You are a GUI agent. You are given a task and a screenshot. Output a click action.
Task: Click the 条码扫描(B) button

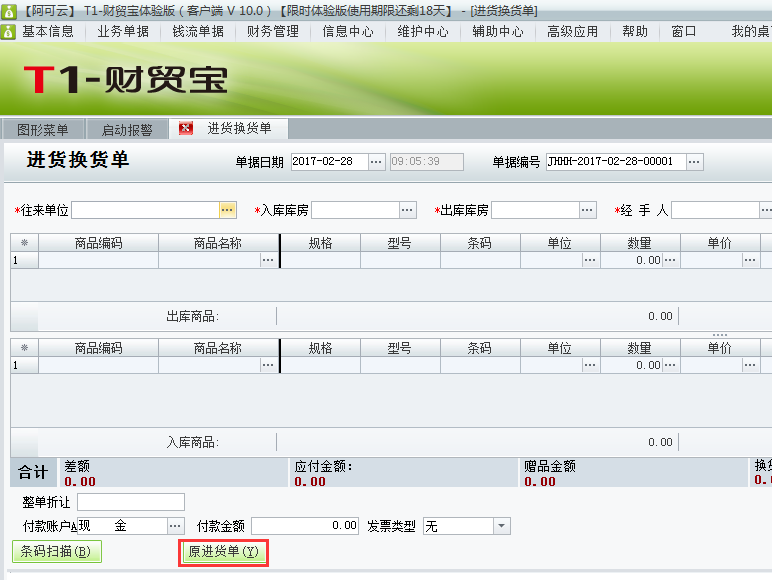pyautogui.click(x=57, y=551)
